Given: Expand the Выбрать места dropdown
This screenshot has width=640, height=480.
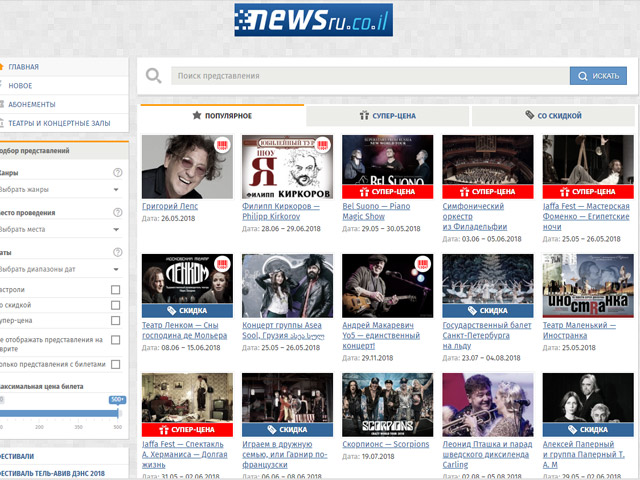Looking at the screenshot, I should pos(60,229).
